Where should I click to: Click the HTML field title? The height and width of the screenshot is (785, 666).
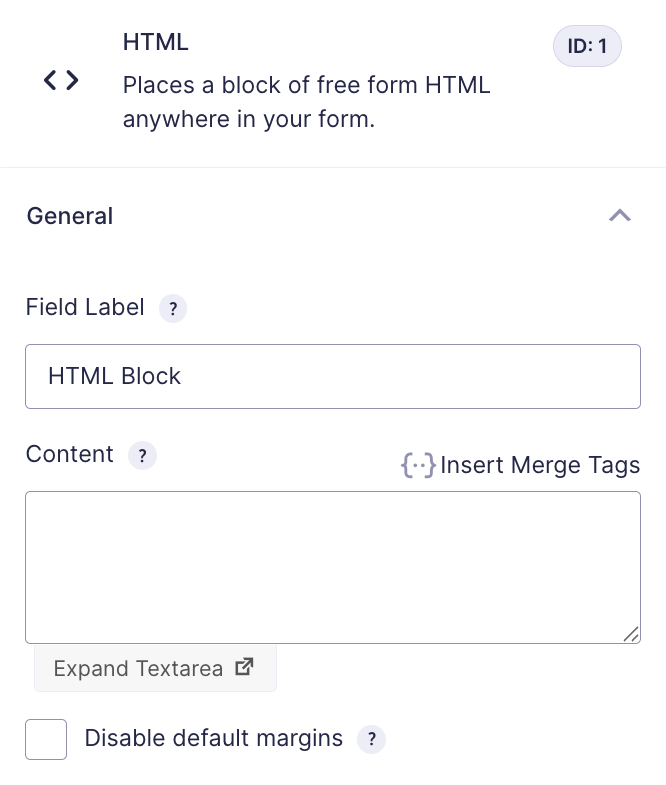156,42
